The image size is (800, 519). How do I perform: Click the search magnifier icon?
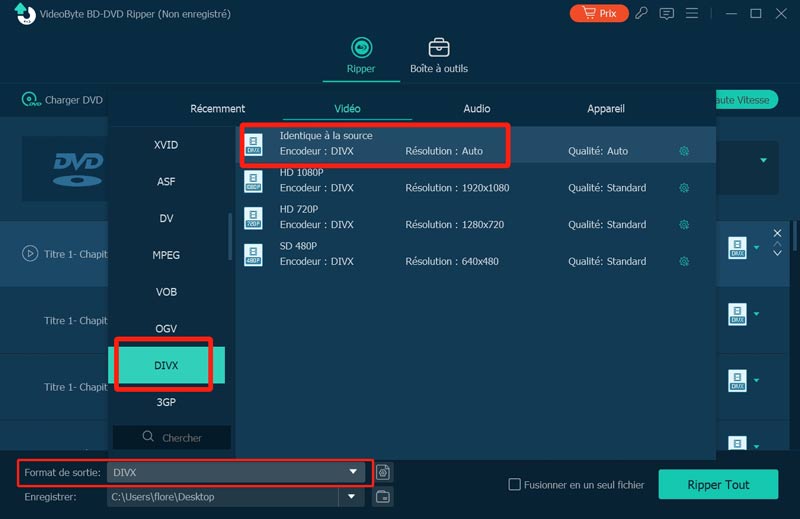tap(148, 437)
